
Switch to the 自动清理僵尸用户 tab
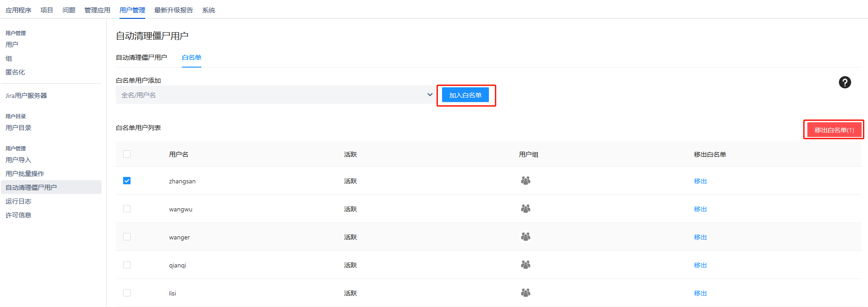tap(142, 57)
